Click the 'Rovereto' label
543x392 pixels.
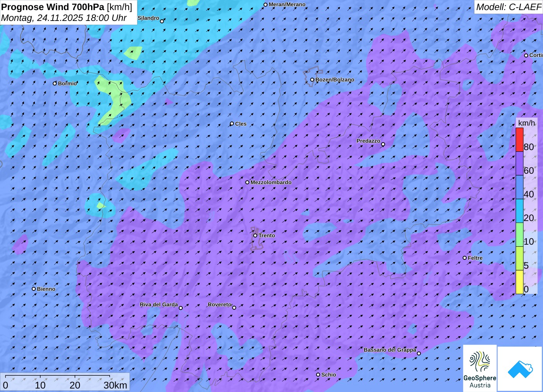tap(220, 304)
